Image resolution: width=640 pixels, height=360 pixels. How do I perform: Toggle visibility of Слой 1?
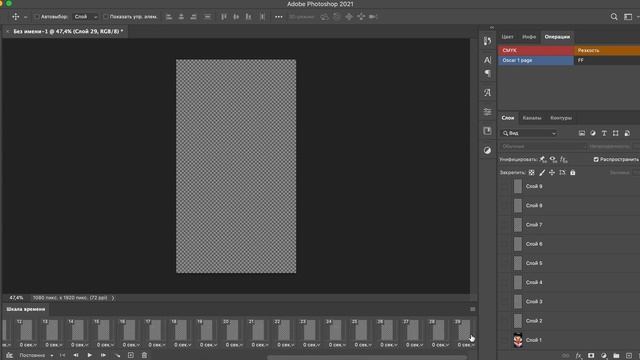pos(505,340)
